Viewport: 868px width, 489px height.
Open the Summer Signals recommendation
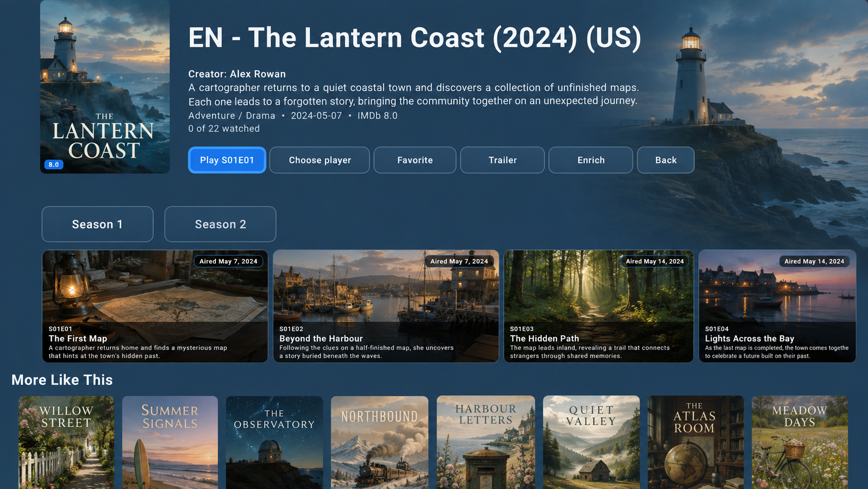(170, 442)
